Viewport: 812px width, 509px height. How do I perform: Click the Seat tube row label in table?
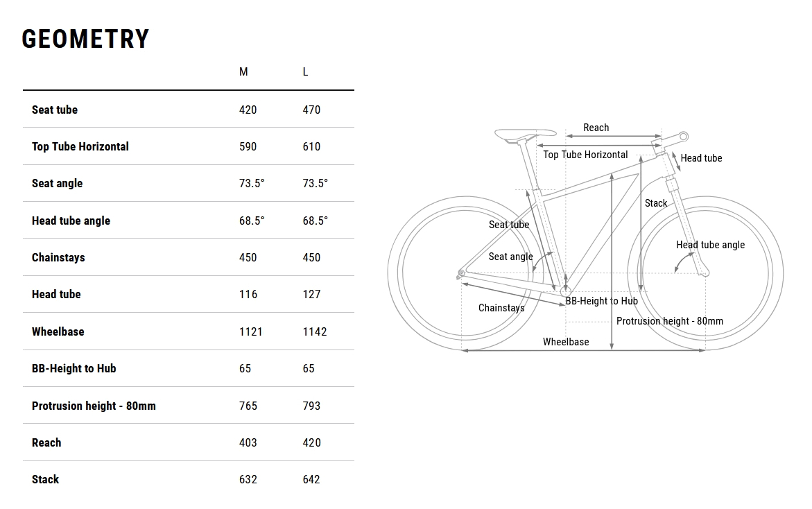tap(55, 110)
